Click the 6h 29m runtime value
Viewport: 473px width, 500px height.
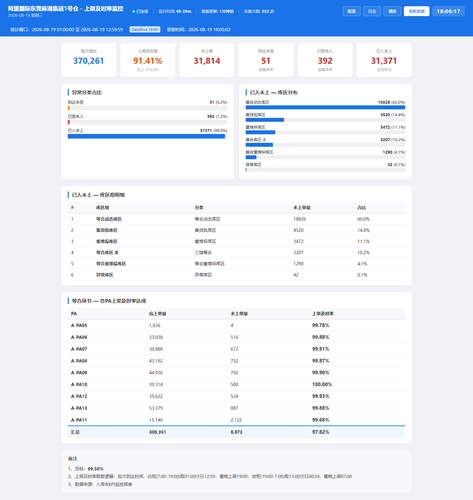click(184, 11)
